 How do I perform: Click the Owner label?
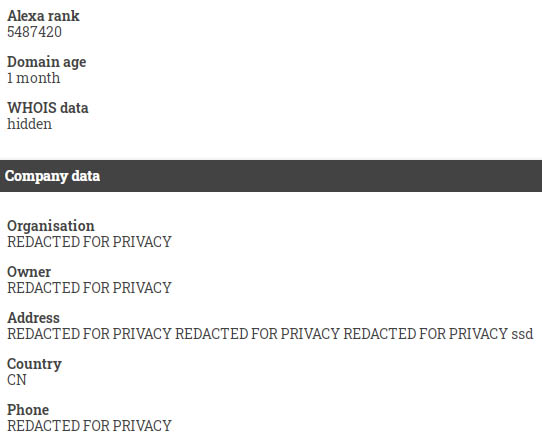(x=29, y=272)
